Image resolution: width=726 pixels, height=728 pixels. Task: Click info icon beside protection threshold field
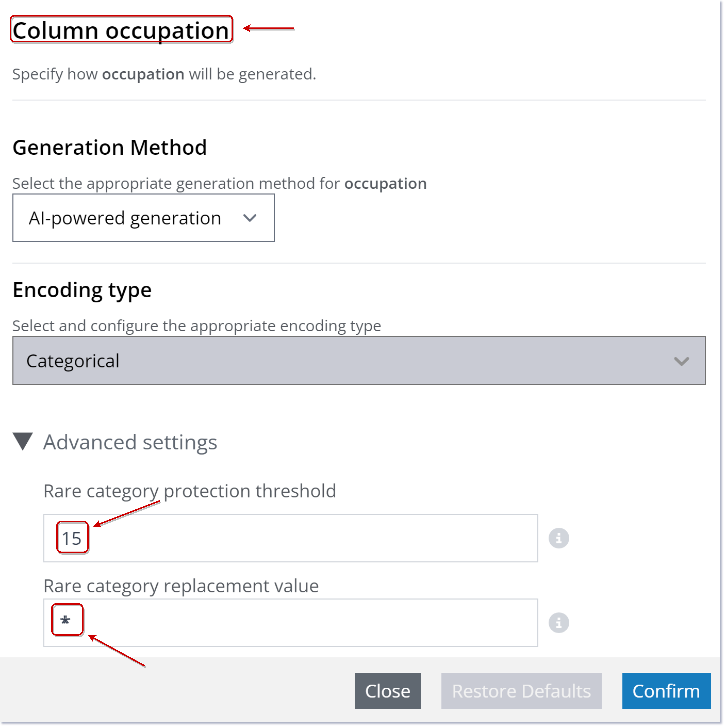click(558, 538)
